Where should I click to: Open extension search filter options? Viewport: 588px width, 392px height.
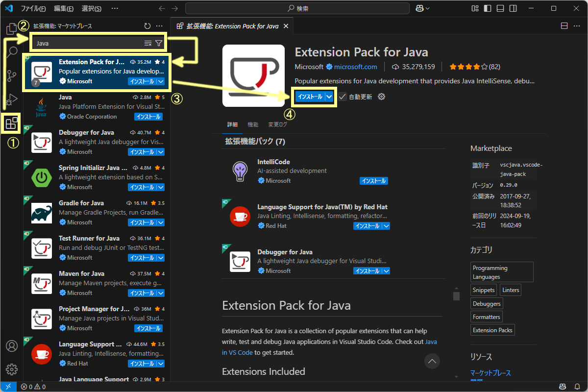158,43
